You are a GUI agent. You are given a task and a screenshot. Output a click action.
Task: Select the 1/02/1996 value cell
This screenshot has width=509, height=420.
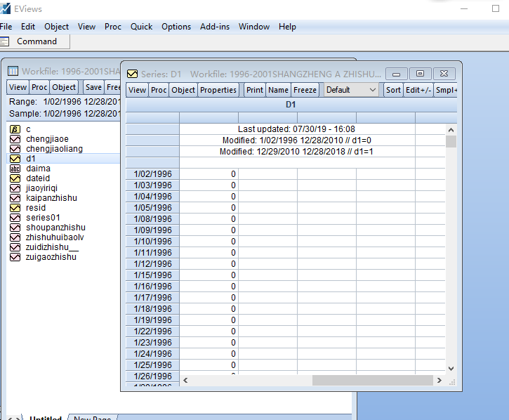(209, 174)
